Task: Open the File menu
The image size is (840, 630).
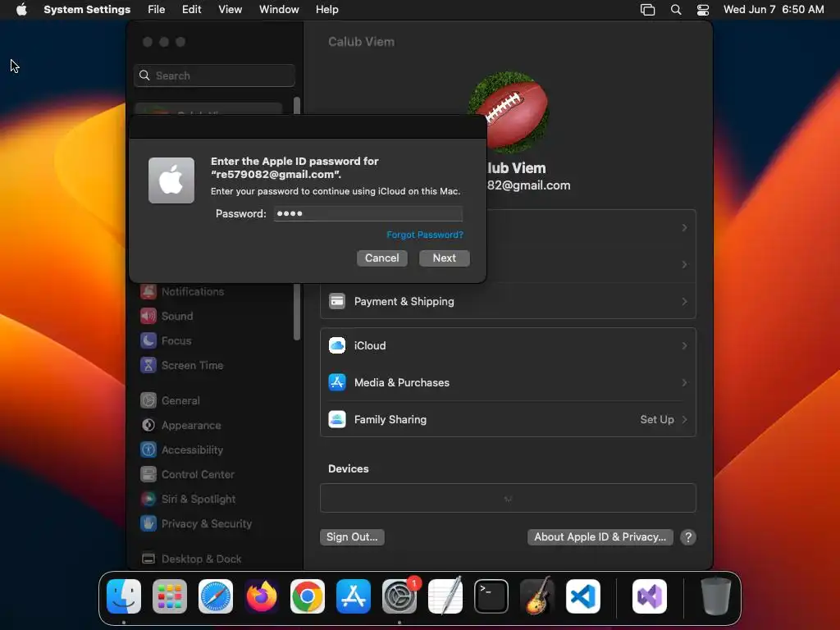Action: coord(157,10)
